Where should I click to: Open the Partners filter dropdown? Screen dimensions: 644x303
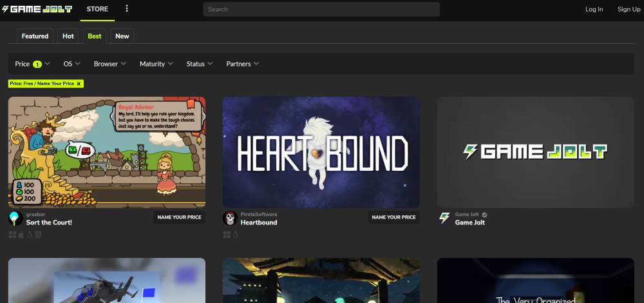coord(243,64)
